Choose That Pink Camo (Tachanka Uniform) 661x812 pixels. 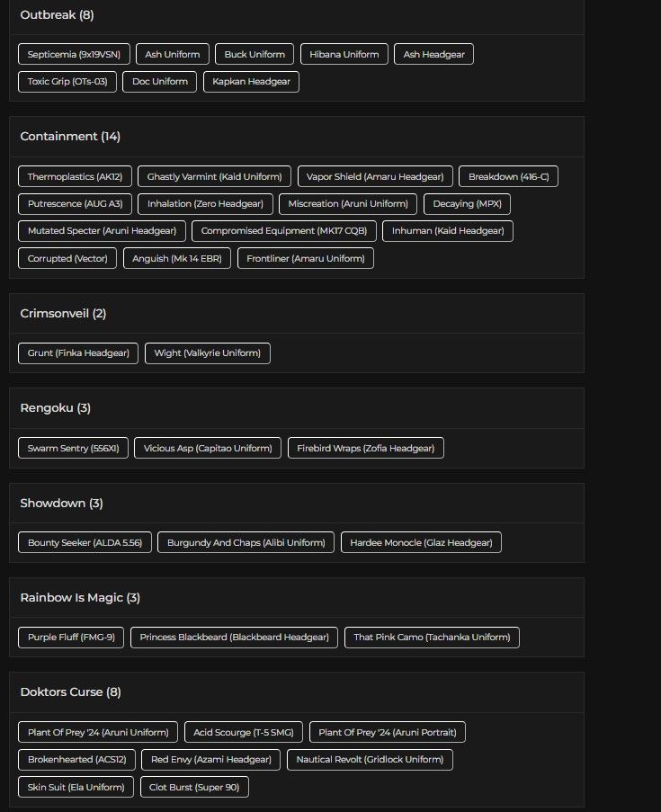tap(432, 637)
